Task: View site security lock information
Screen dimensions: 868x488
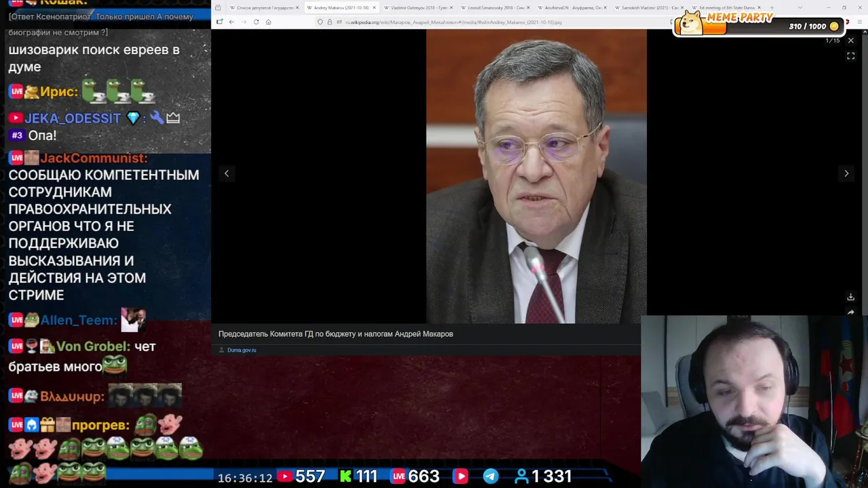Action: [x=330, y=22]
